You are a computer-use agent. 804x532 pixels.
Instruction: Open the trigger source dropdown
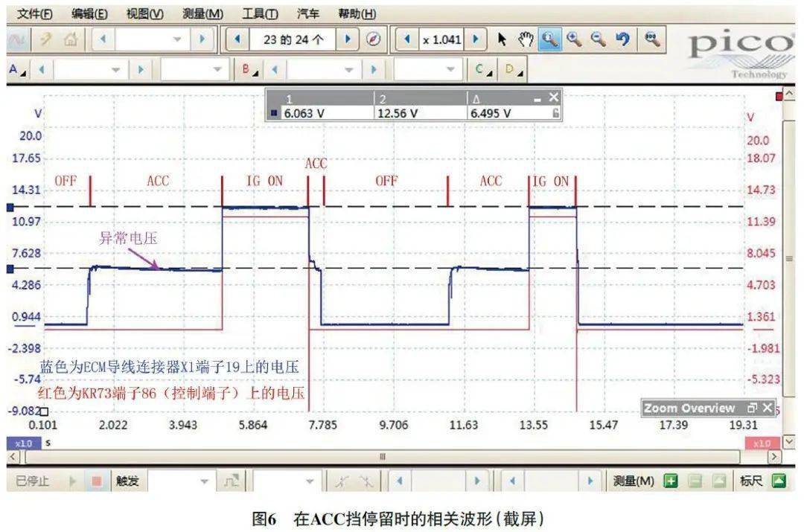pos(309,481)
